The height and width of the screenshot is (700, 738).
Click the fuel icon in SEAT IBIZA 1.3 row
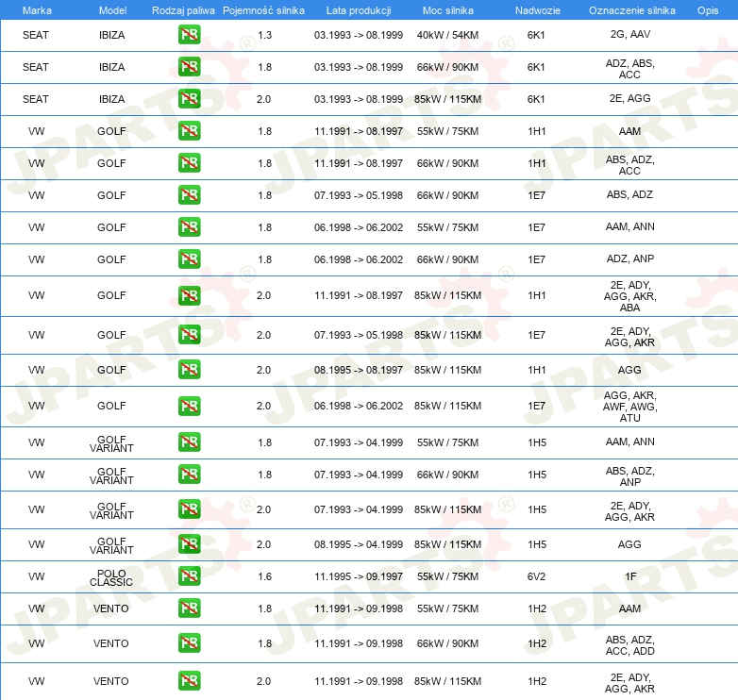click(189, 35)
